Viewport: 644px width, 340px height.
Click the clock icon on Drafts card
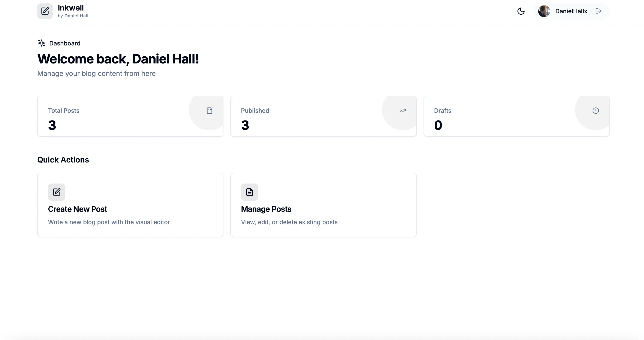coord(596,111)
